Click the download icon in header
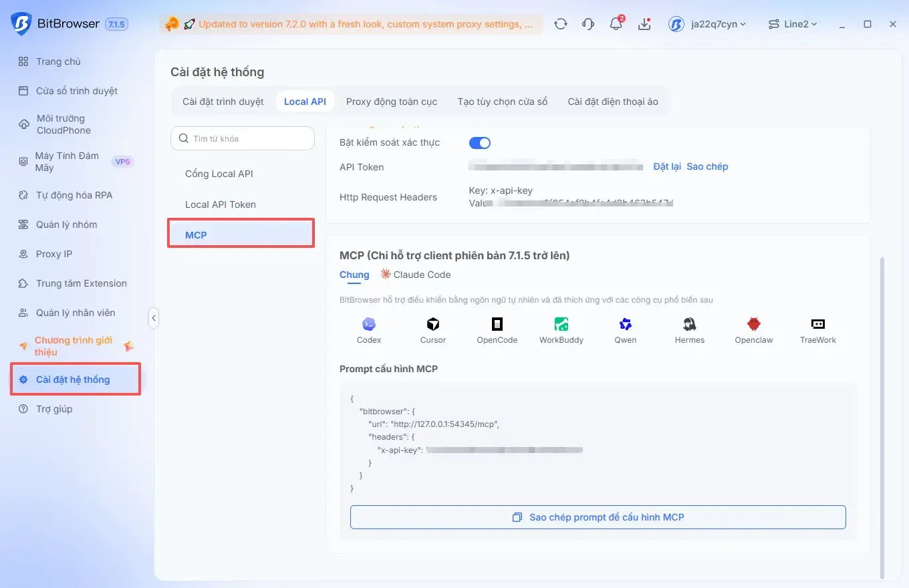This screenshot has height=588, width=909. click(x=644, y=24)
